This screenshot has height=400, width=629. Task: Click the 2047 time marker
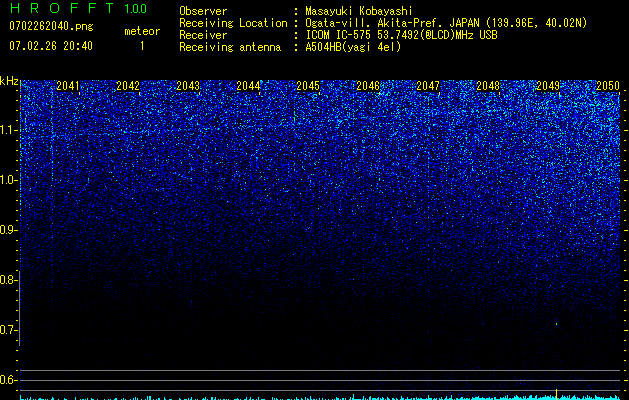coord(428,85)
